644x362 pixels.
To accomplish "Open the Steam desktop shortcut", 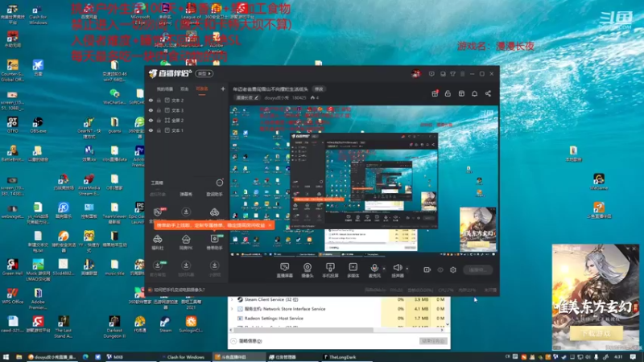I will 165,324.
